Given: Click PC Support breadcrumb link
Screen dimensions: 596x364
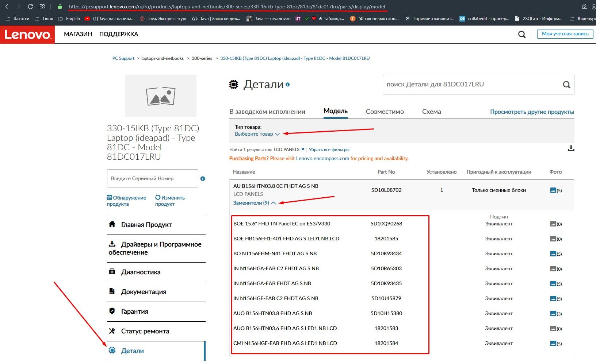Looking at the screenshot, I should 123,58.
